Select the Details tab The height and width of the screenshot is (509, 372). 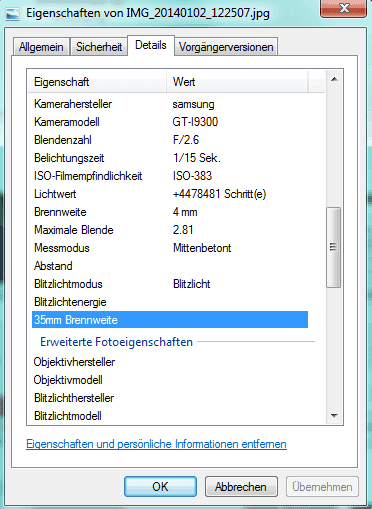(151, 45)
